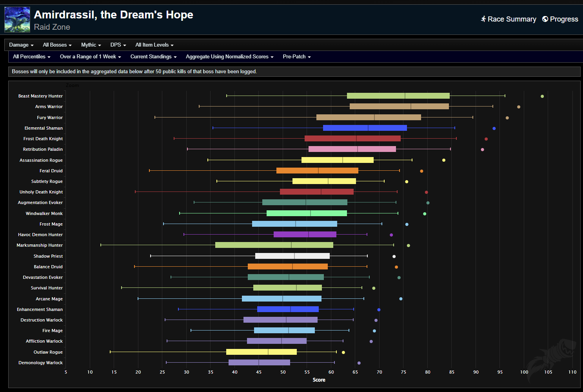This screenshot has height=392, width=583.
Task: Go to the Progress page link
Action: (564, 19)
